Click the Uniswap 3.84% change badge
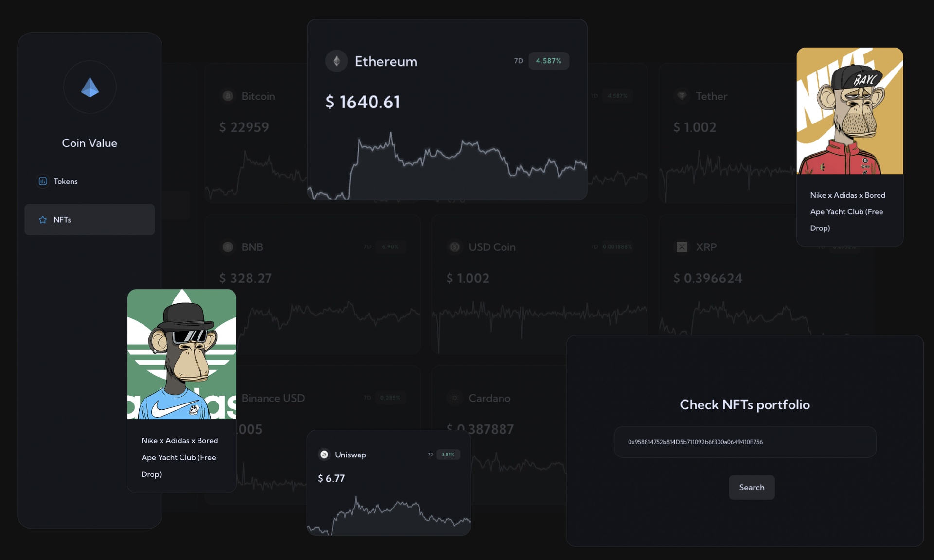Viewport: 934px width, 560px height. [448, 455]
